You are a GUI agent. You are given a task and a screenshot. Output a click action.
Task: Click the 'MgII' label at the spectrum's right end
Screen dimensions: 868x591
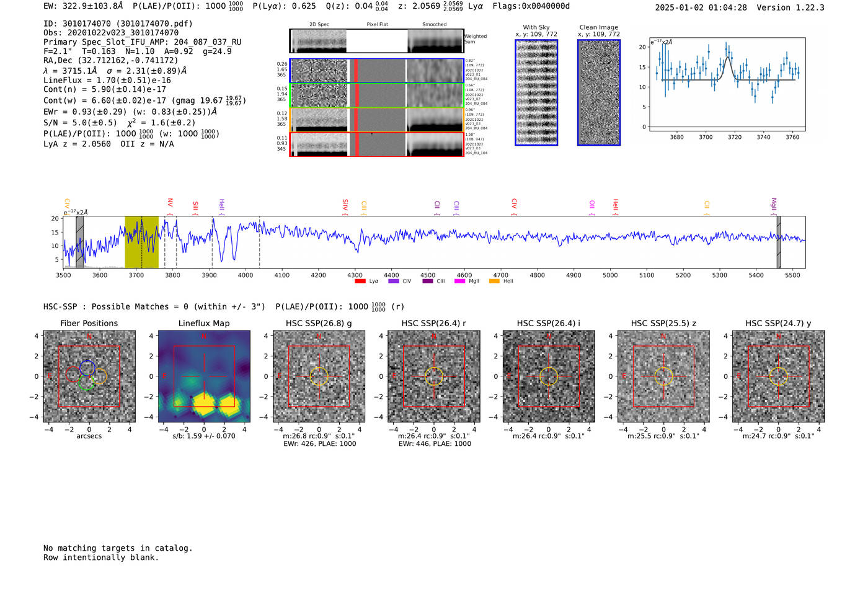click(x=774, y=205)
